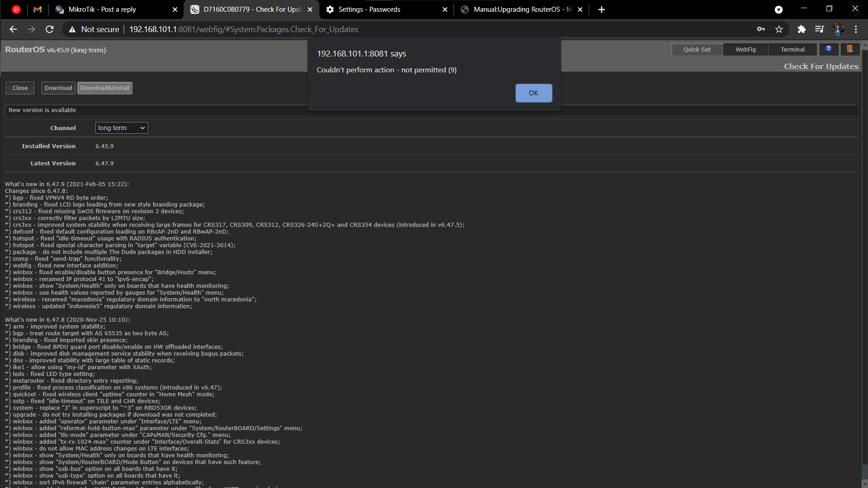Click RouterOS v6.45.9 (long-term) title
Screen dimensions: 868x488
coord(56,50)
